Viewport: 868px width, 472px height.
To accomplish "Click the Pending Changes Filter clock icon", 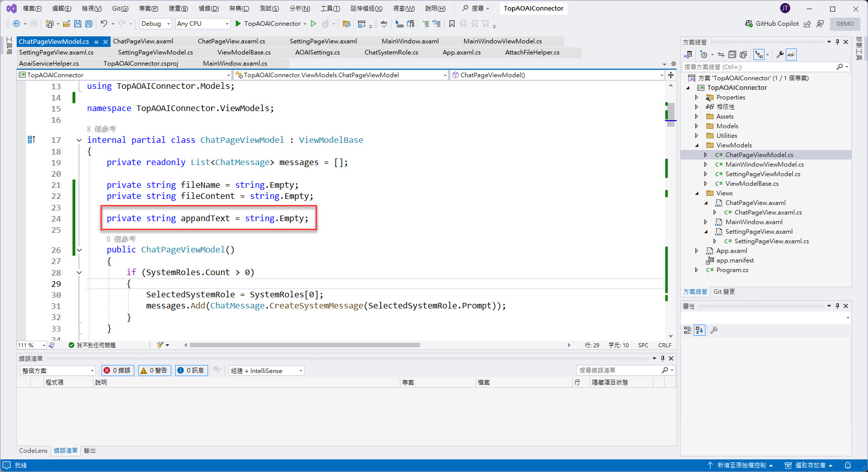I will [x=704, y=55].
